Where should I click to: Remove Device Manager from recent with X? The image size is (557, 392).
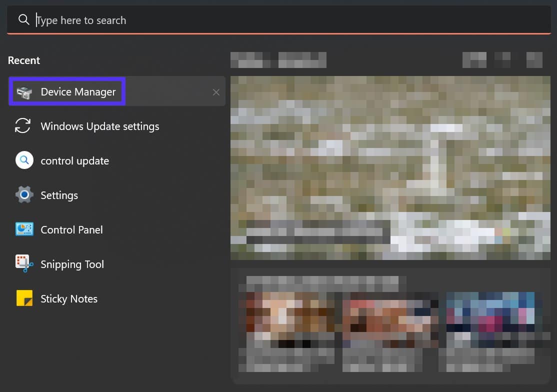click(216, 92)
